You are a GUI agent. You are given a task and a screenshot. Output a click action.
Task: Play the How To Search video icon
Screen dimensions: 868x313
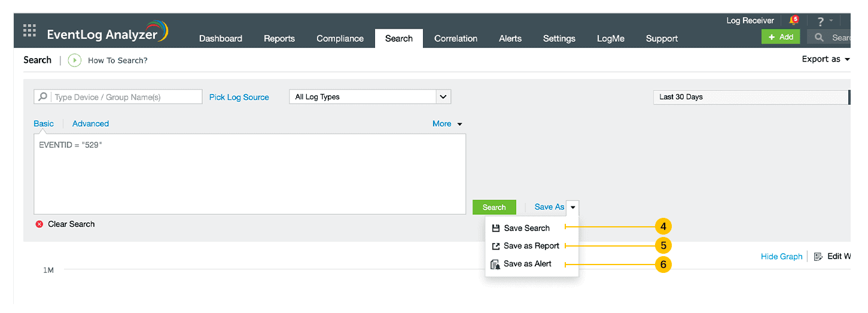pyautogui.click(x=75, y=60)
